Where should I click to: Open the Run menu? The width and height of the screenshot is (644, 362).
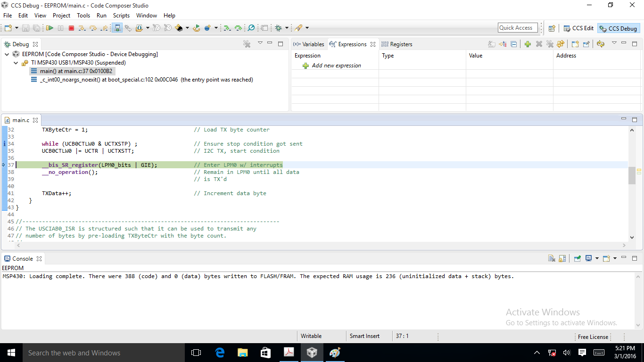[101, 16]
